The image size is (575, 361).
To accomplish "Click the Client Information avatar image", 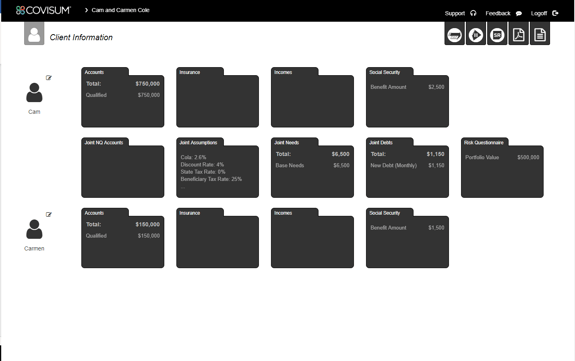I will [34, 34].
